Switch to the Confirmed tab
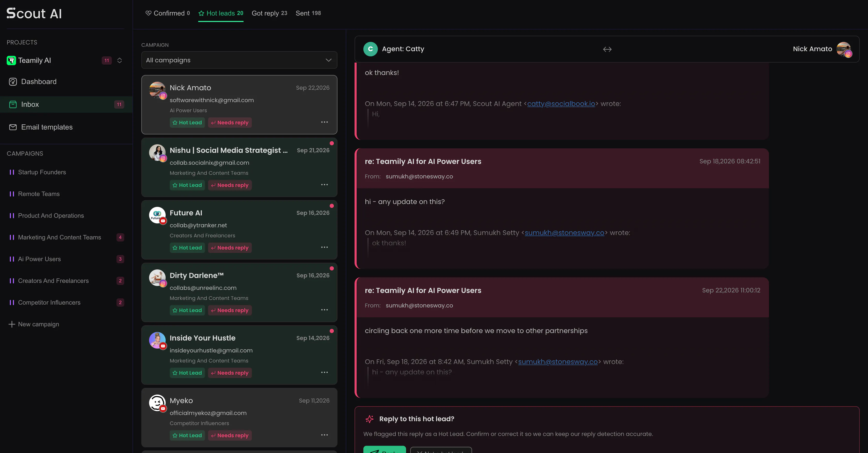868x453 pixels. 167,13
